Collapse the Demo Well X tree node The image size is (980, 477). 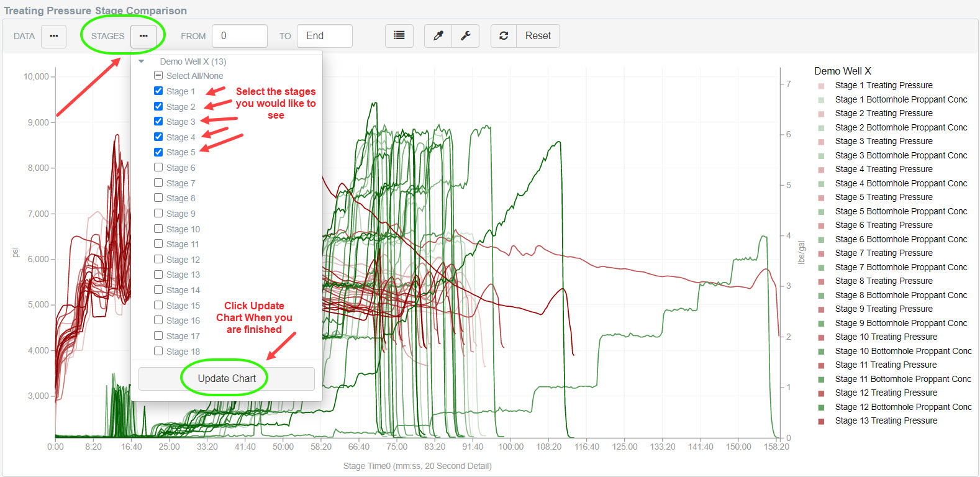[x=142, y=61]
